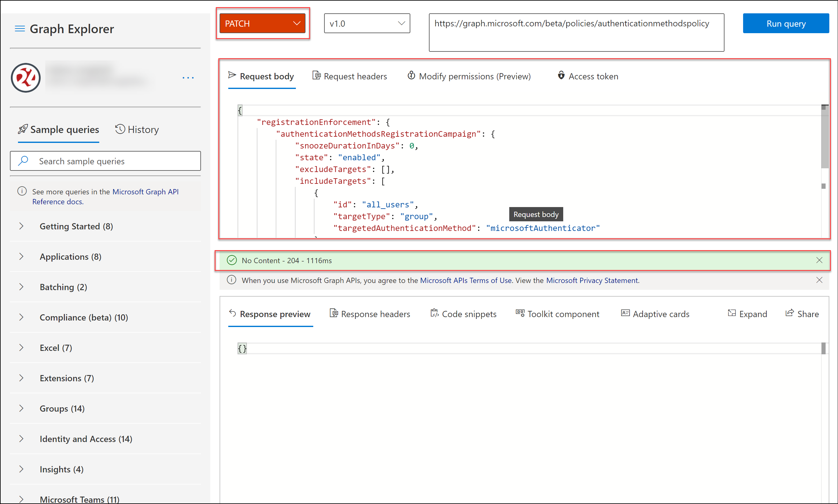Click the "registrationEnforcement" key in request body
The width and height of the screenshot is (838, 504).
(316, 122)
